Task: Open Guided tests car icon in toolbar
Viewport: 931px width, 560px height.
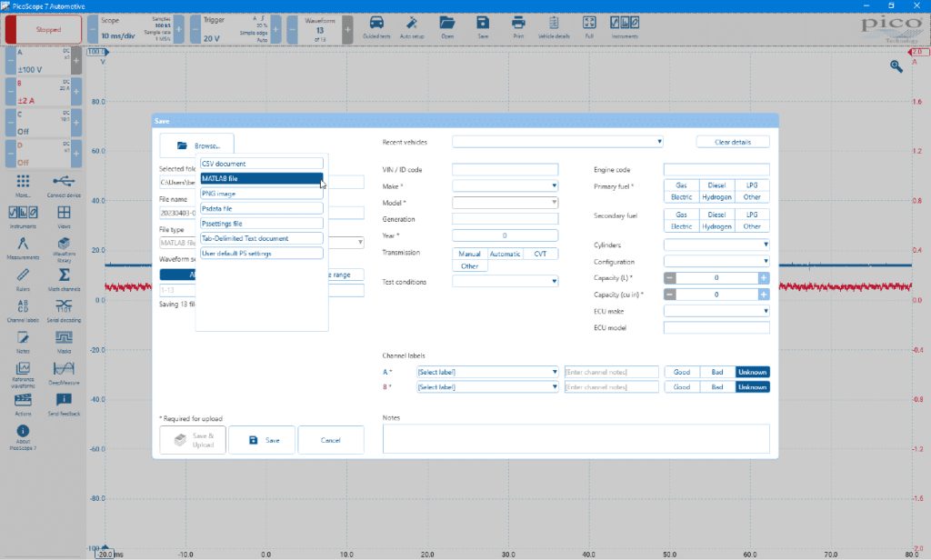Action: point(376,23)
